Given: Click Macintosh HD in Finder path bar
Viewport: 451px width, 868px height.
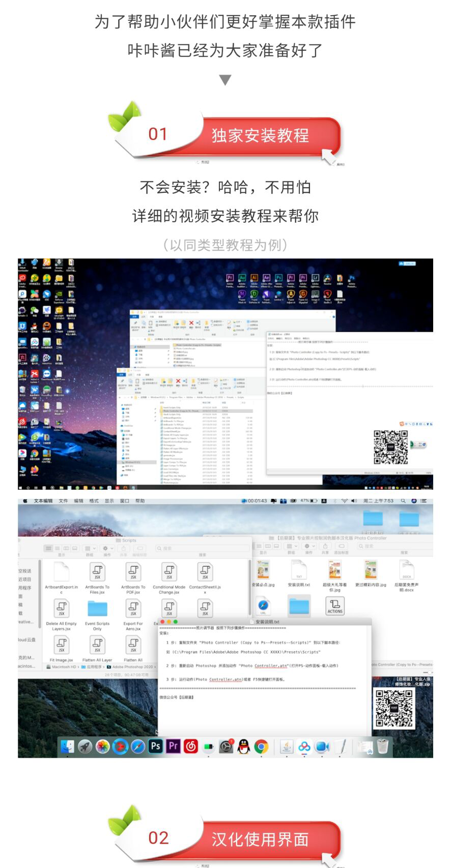Looking at the screenshot, I should pos(61,667).
